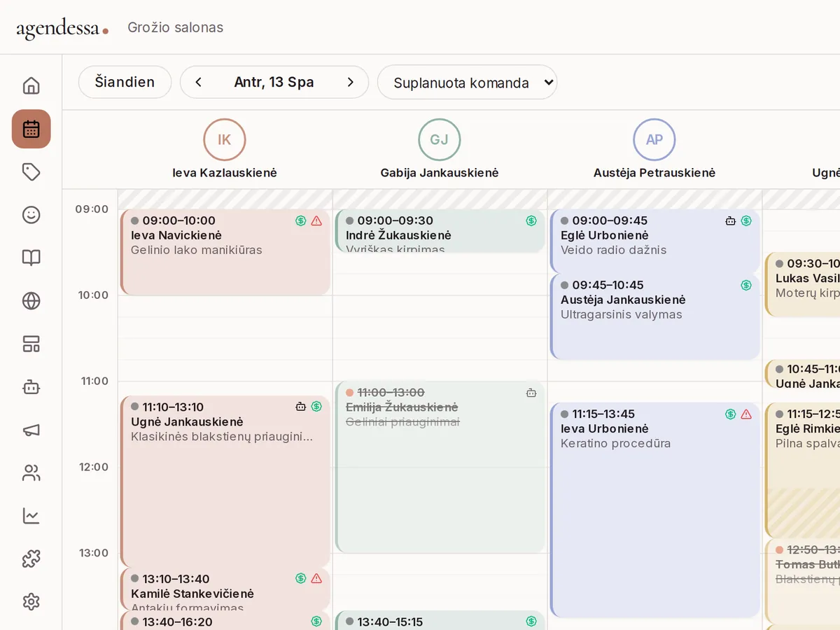
Task: Go to next day with right chevron
Action: [351, 83]
